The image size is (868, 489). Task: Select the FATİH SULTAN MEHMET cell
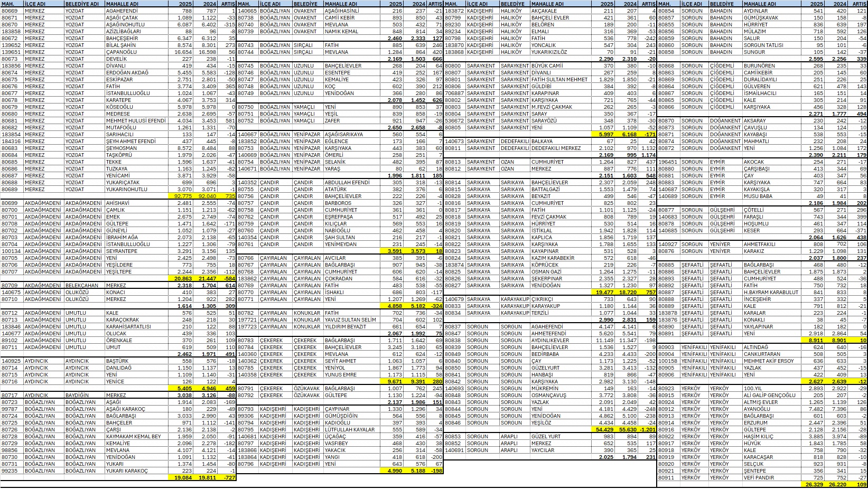559,80
